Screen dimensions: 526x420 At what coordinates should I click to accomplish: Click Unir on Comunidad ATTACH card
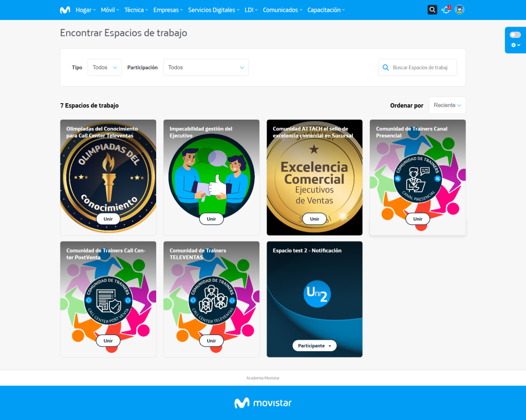click(x=315, y=219)
